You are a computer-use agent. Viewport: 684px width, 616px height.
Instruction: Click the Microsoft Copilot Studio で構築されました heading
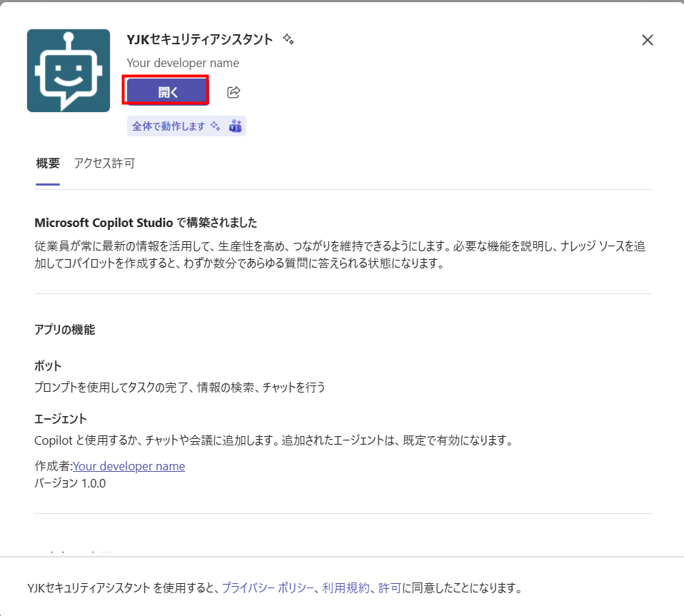[146, 223]
